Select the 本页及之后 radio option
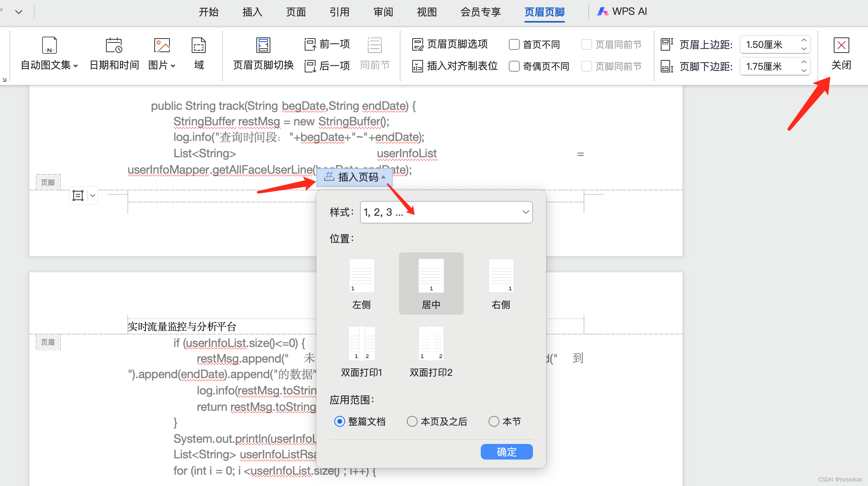The image size is (868, 486). (412, 421)
